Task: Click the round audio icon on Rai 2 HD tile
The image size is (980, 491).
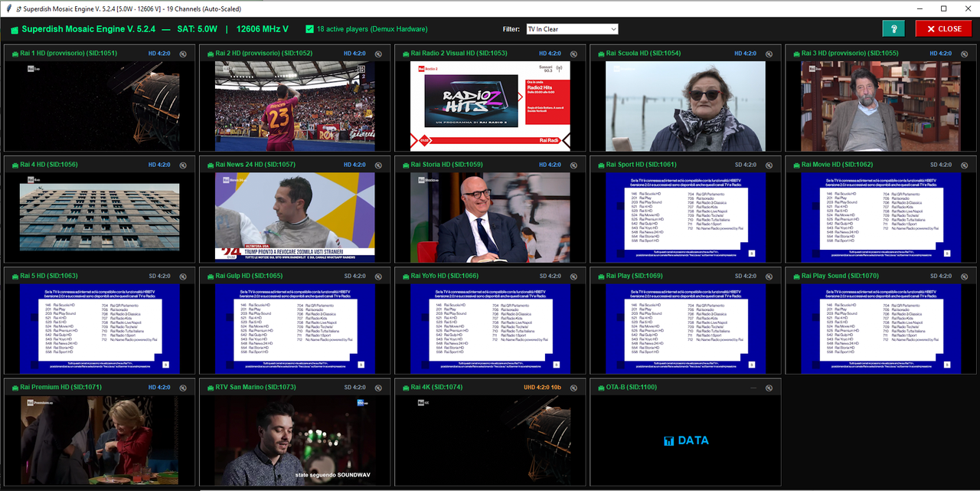Action: point(378,54)
